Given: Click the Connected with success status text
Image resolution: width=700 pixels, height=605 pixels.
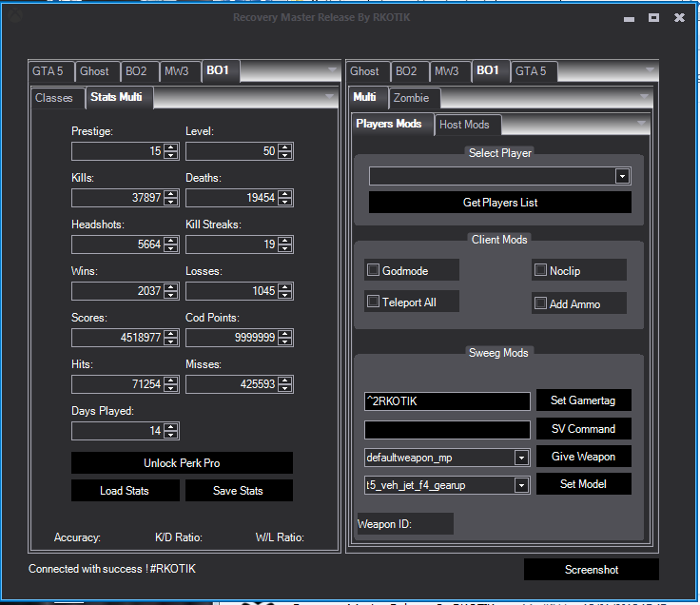Looking at the screenshot, I should pyautogui.click(x=112, y=569).
